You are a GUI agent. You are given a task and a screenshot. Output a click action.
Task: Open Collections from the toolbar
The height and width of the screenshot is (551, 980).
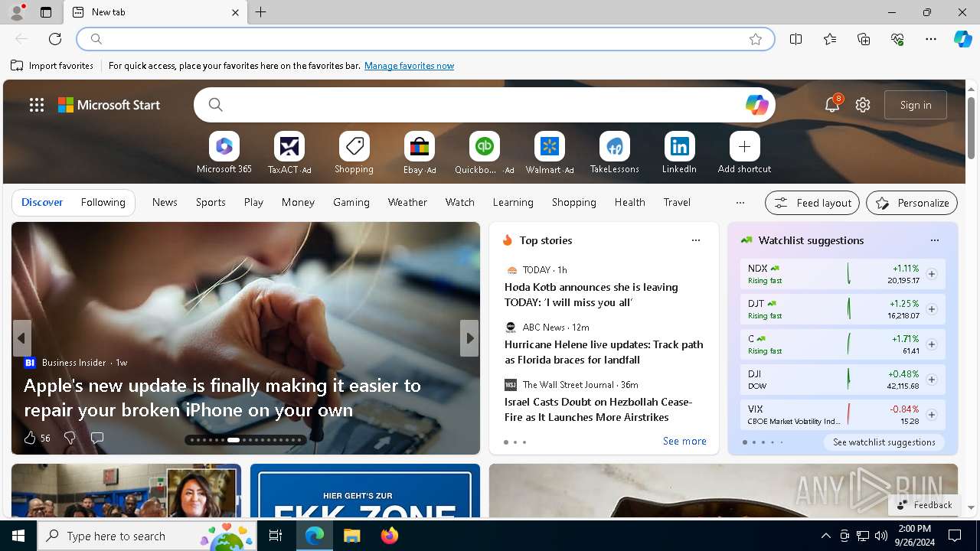coord(864,39)
